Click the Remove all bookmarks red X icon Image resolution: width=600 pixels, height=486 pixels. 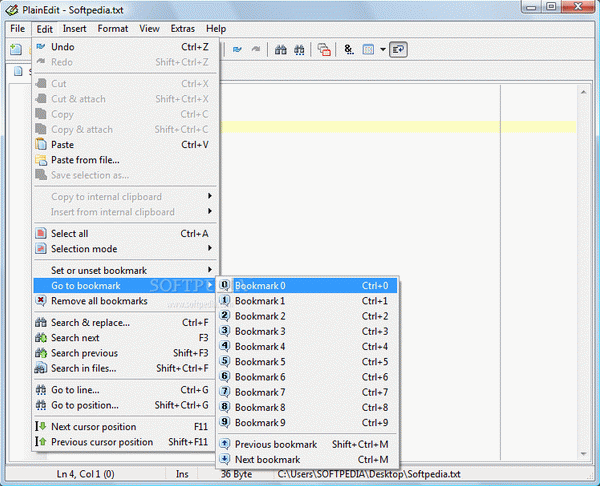[x=41, y=300]
